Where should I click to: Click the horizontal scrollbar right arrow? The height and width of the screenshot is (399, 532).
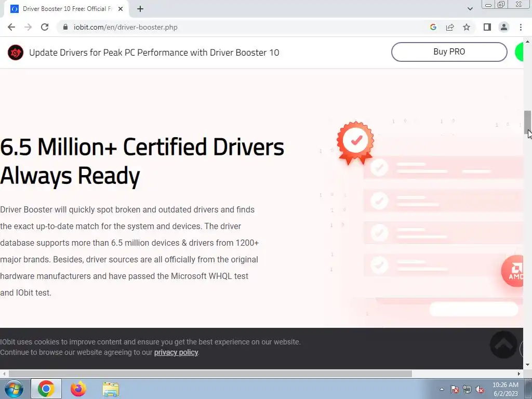(x=519, y=374)
